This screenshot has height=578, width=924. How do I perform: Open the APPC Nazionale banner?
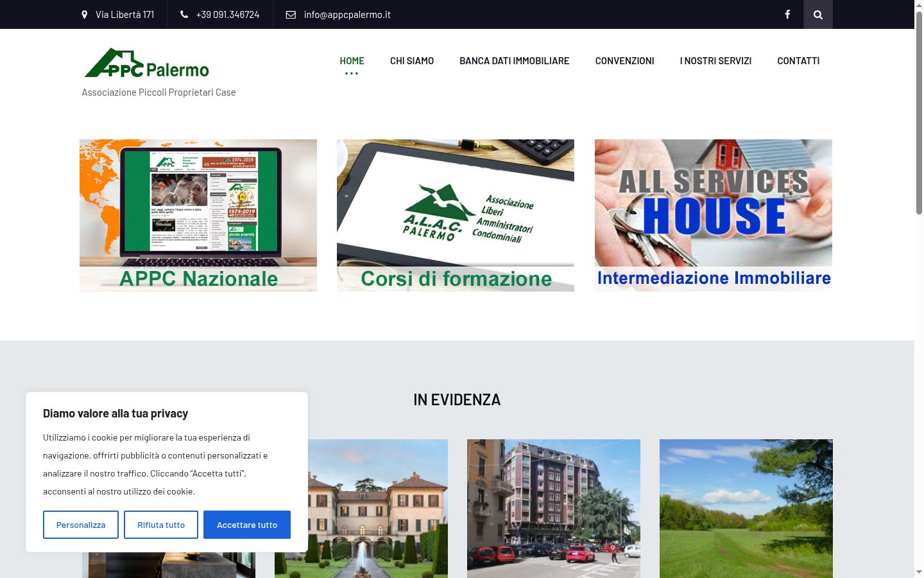(198, 215)
